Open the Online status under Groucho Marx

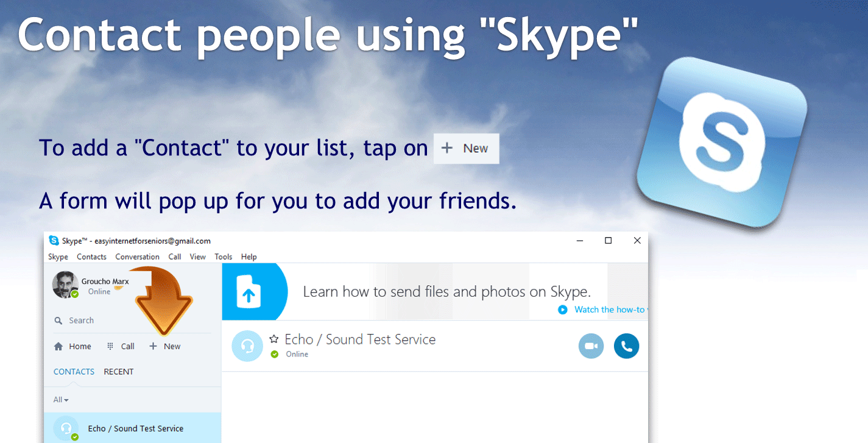99,292
